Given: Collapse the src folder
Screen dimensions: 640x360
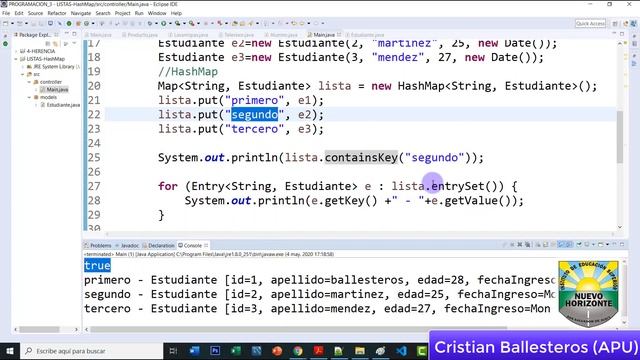Looking at the screenshot, I should click(23, 74).
